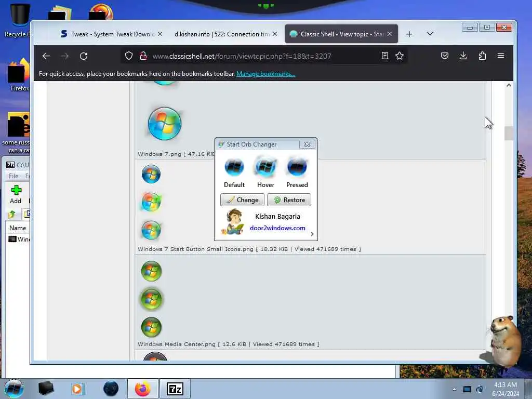Screen dimensions: 532x399
Task: Open the Firefox downloads panel
Action: (x=463, y=56)
